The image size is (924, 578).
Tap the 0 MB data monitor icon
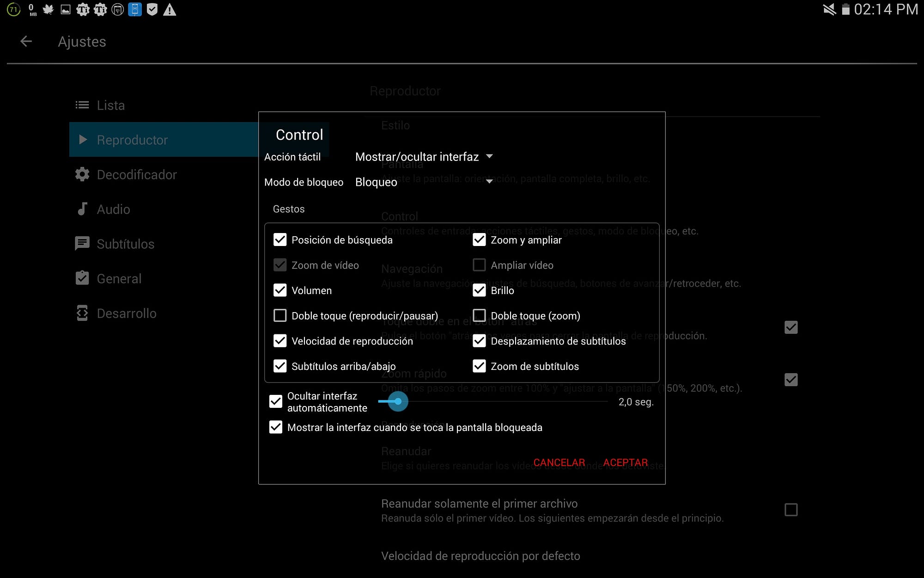tap(32, 10)
